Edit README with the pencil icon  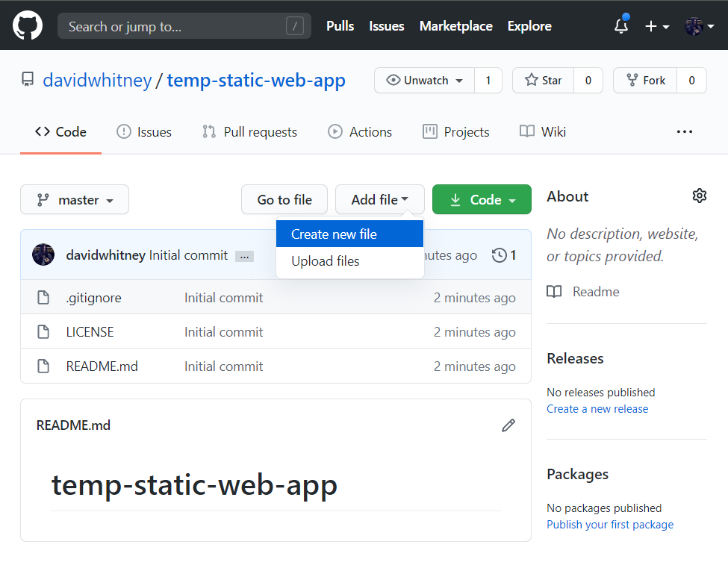click(508, 425)
